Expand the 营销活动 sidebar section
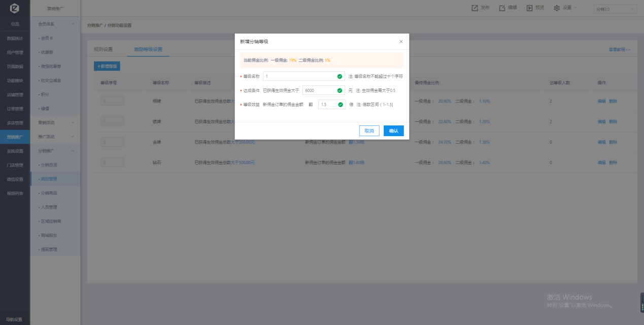Screen dimensions: 644x325 (x=73, y=122)
